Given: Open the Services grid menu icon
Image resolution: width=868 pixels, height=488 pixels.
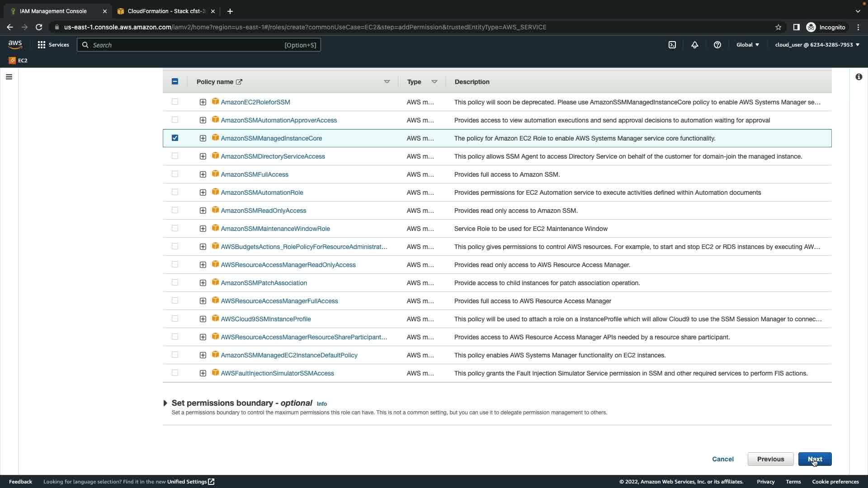Looking at the screenshot, I should (42, 45).
